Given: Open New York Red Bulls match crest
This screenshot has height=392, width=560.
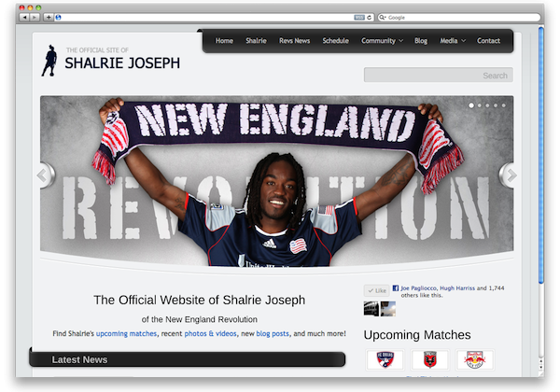Looking at the screenshot, I should (475, 359).
